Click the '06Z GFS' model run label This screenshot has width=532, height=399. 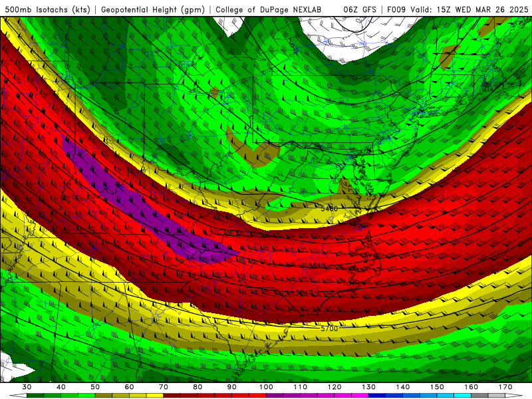[x=360, y=9]
